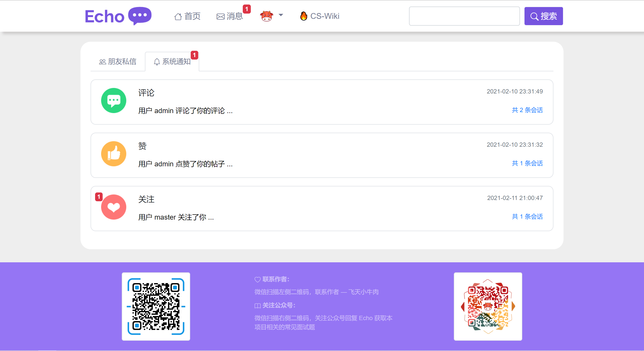The width and height of the screenshot is (644, 351).
Task: Click the pink heart follow icon
Action: click(x=114, y=207)
